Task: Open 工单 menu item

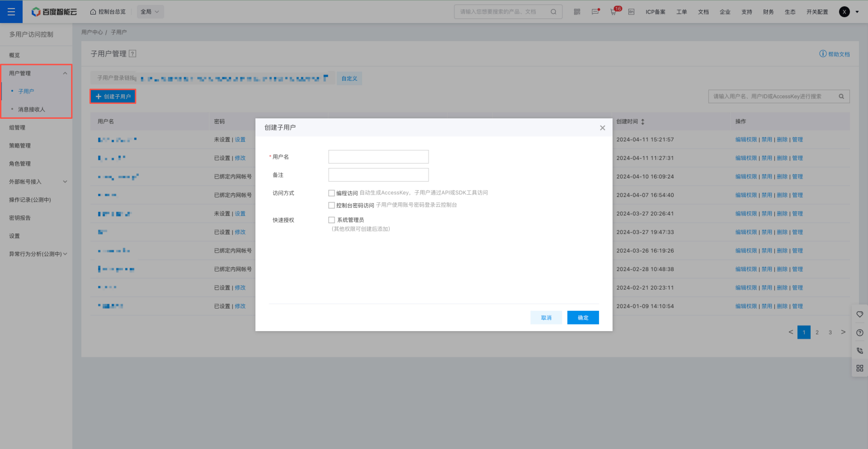Action: [682, 12]
